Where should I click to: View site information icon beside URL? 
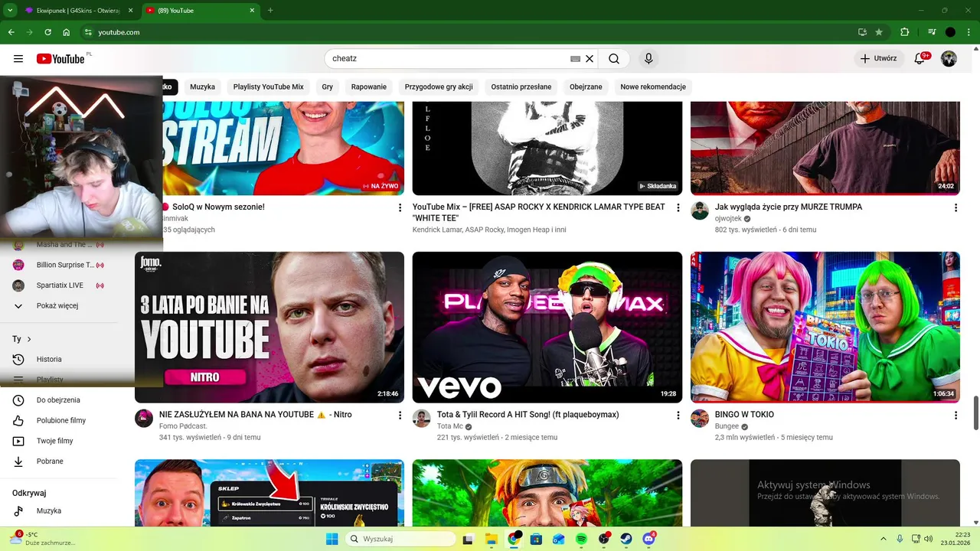point(88,32)
